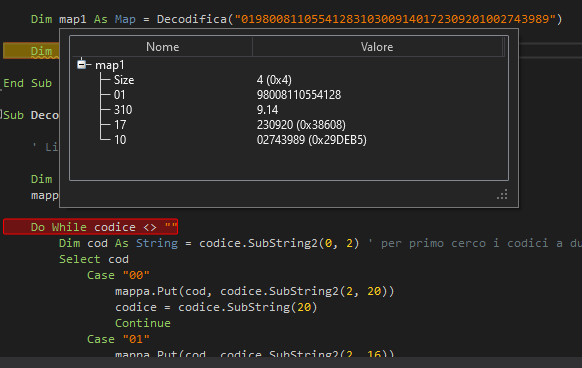Click value 02743989 (0x29DEB5)
582x368 pixels.
click(311, 140)
